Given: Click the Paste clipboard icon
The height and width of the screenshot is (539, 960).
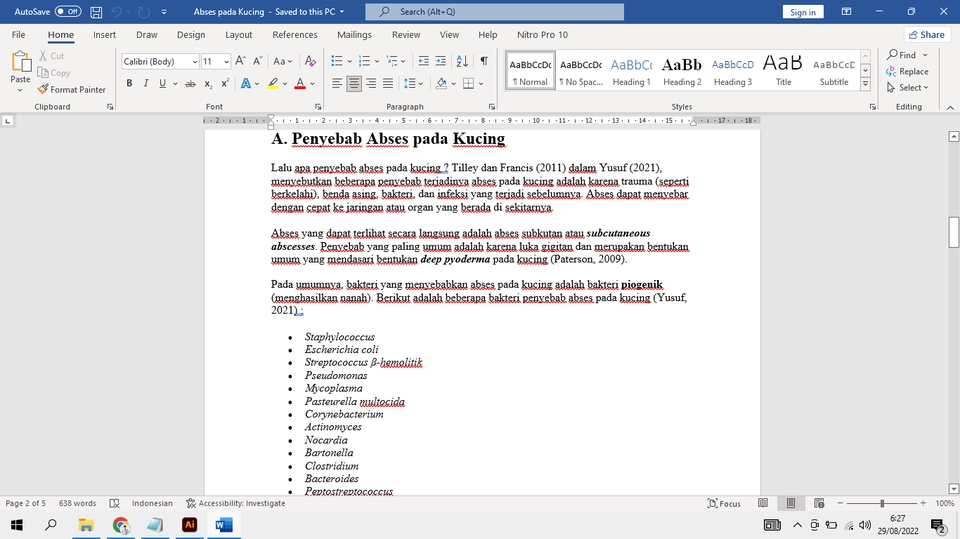Looking at the screenshot, I should tap(21, 62).
